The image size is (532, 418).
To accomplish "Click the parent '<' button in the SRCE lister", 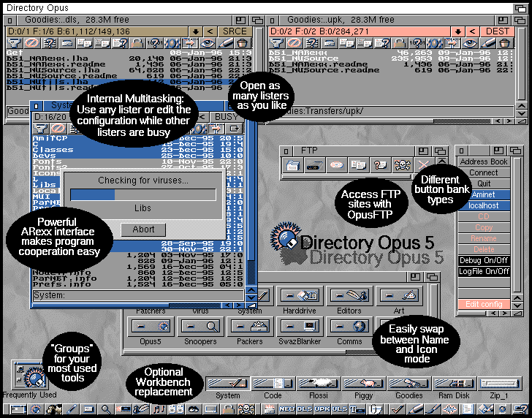I will (210, 31).
